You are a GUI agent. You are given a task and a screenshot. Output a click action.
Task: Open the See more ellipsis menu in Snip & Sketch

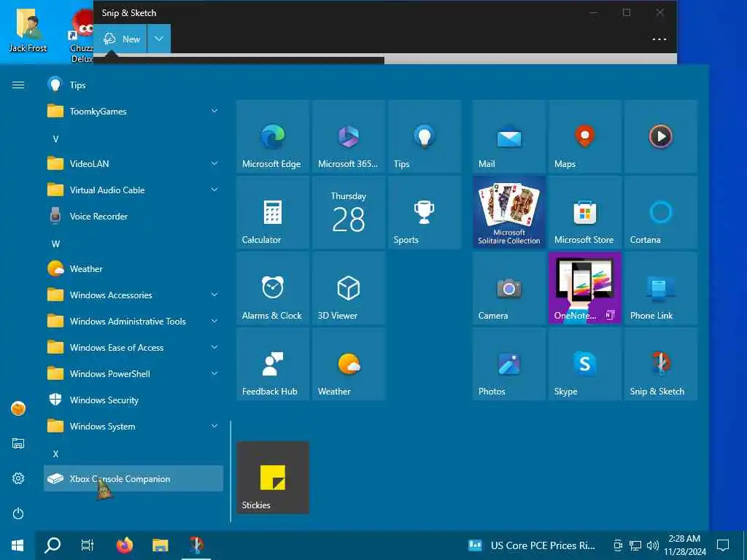[659, 39]
